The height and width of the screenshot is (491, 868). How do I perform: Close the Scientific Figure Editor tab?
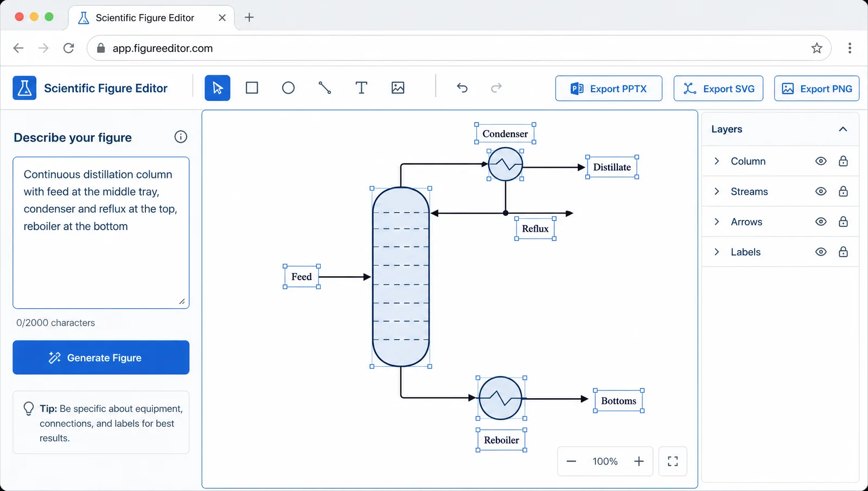point(222,18)
